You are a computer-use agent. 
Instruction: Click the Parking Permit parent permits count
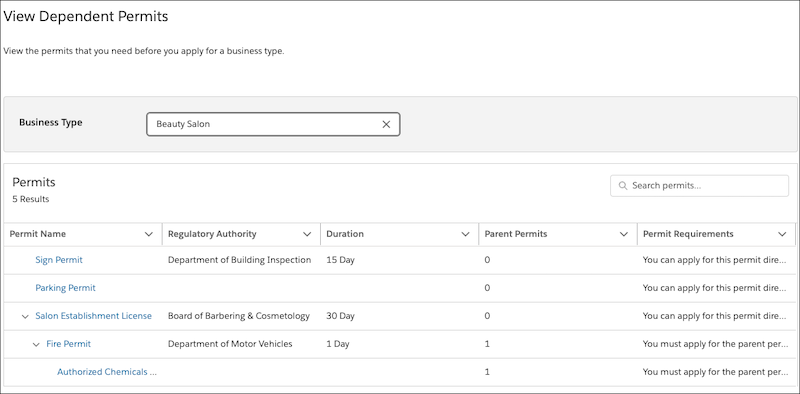[487, 288]
